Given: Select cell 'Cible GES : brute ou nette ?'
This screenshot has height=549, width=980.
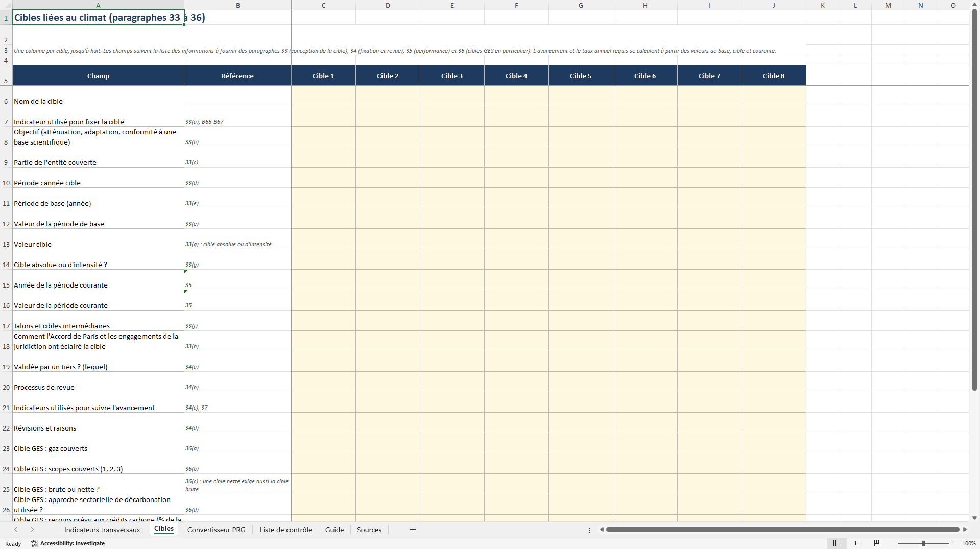Looking at the screenshot, I should tap(98, 484).
